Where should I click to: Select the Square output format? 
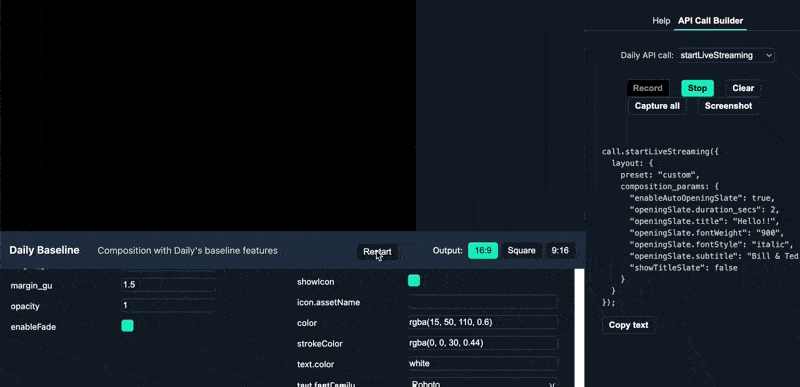click(521, 250)
